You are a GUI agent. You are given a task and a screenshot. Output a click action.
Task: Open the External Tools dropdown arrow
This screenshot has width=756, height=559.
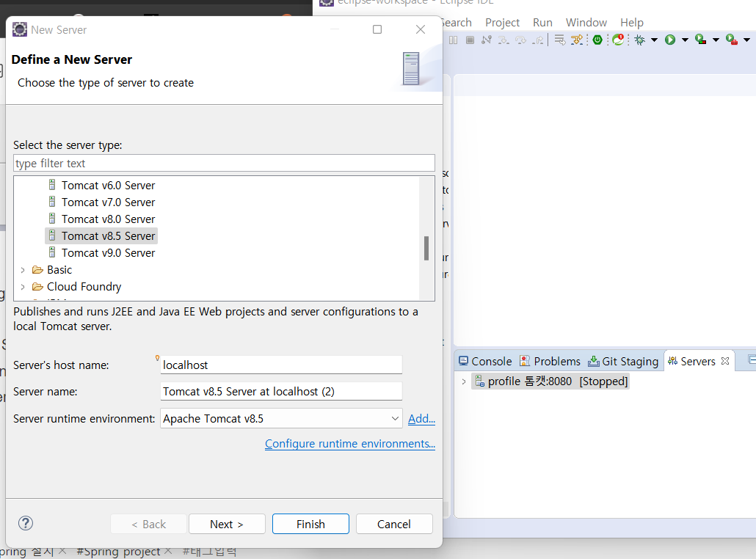point(746,40)
